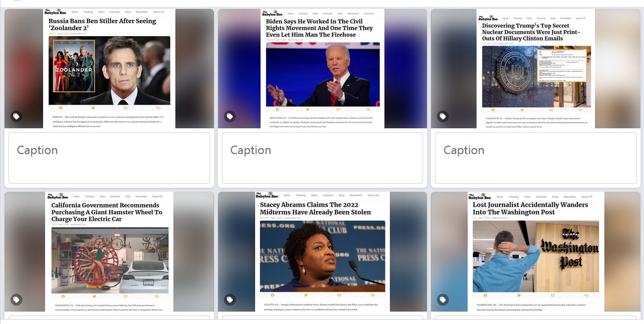Screen dimensions: 644x324
Task: Click Caption field under Biden image
Action: (x=322, y=158)
